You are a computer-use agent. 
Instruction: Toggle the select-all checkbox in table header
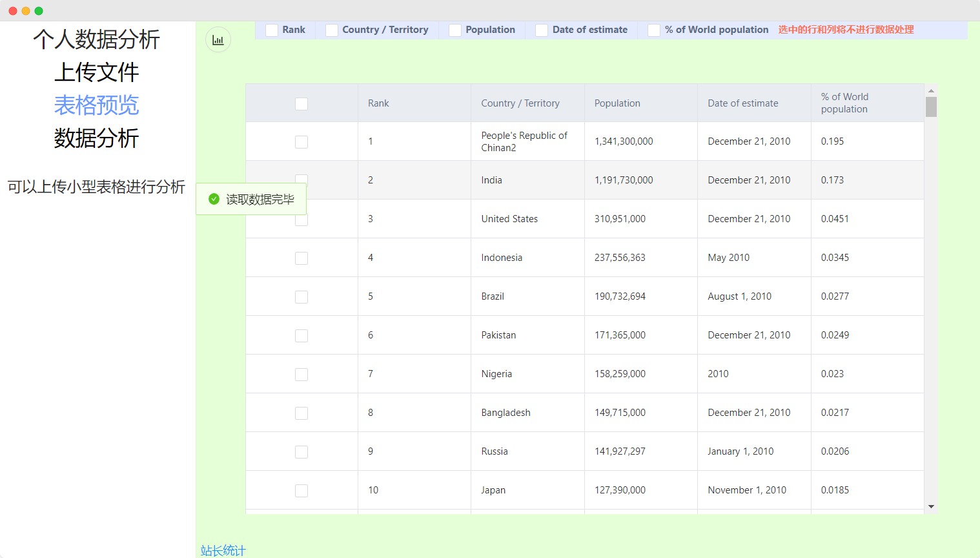(301, 103)
